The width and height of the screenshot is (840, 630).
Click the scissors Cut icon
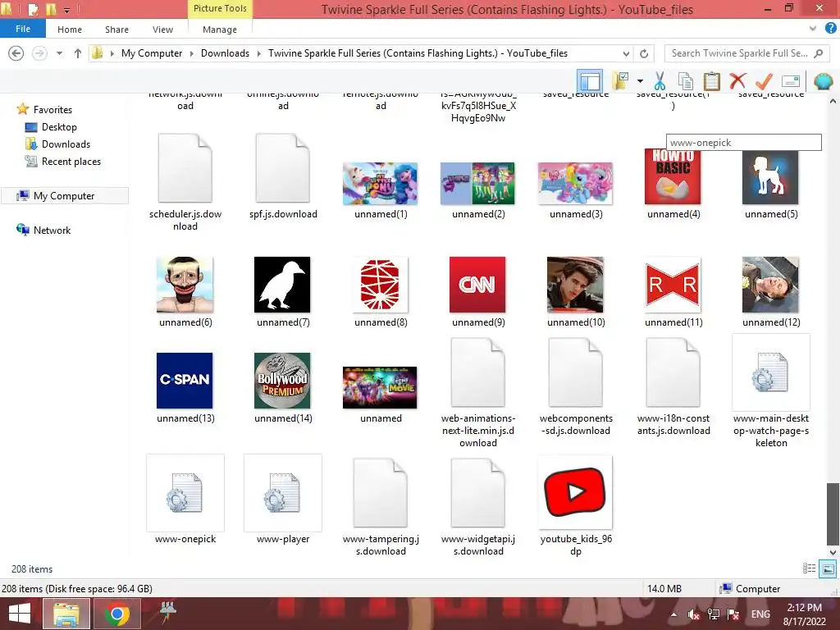pyautogui.click(x=660, y=81)
